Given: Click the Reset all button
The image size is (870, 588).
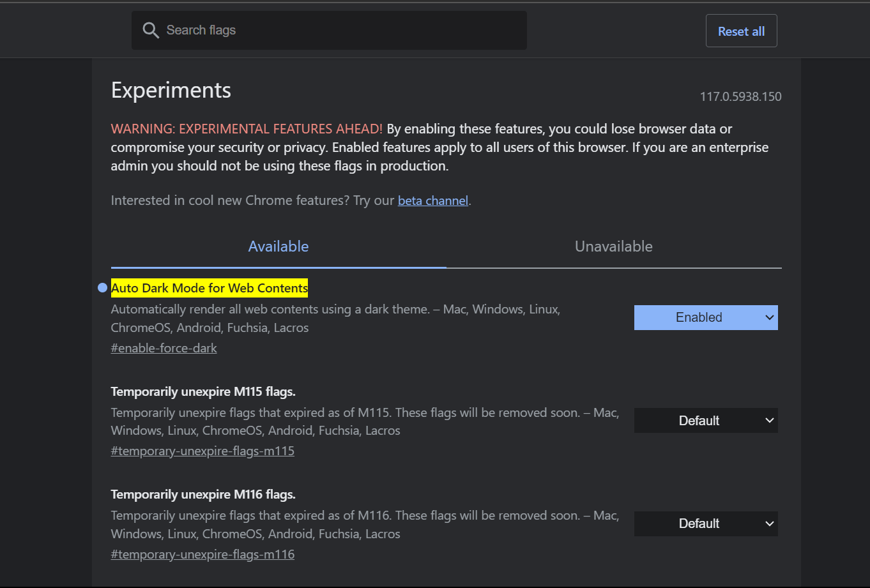Looking at the screenshot, I should 741,31.
